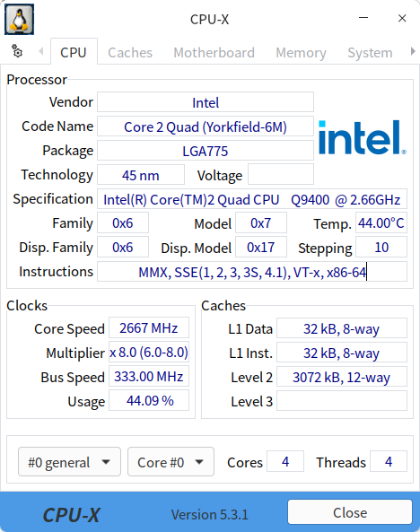Click the Bus Speed label
Viewport: 420px width, 532px height.
pos(73,377)
